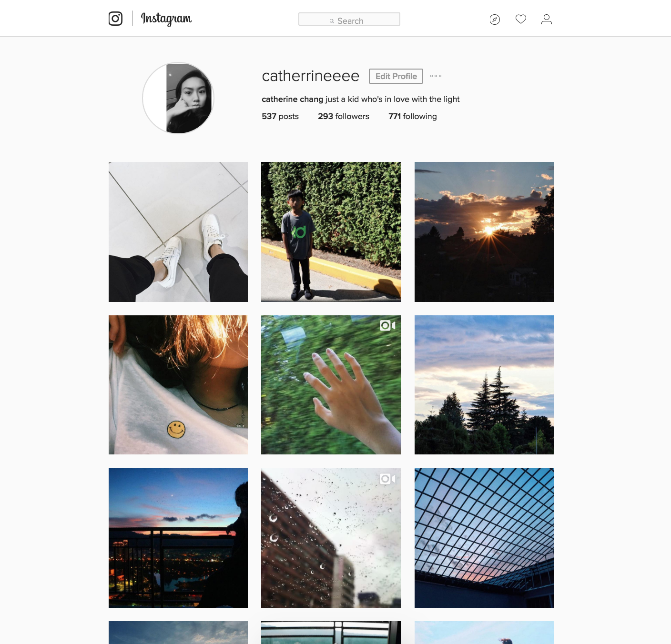Open the smiley face shirt photo

178,385
